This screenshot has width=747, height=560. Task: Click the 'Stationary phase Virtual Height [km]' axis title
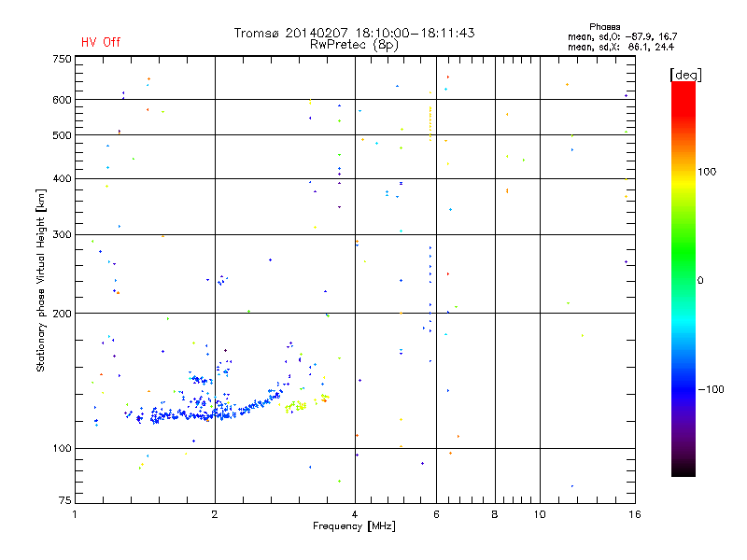point(40,280)
